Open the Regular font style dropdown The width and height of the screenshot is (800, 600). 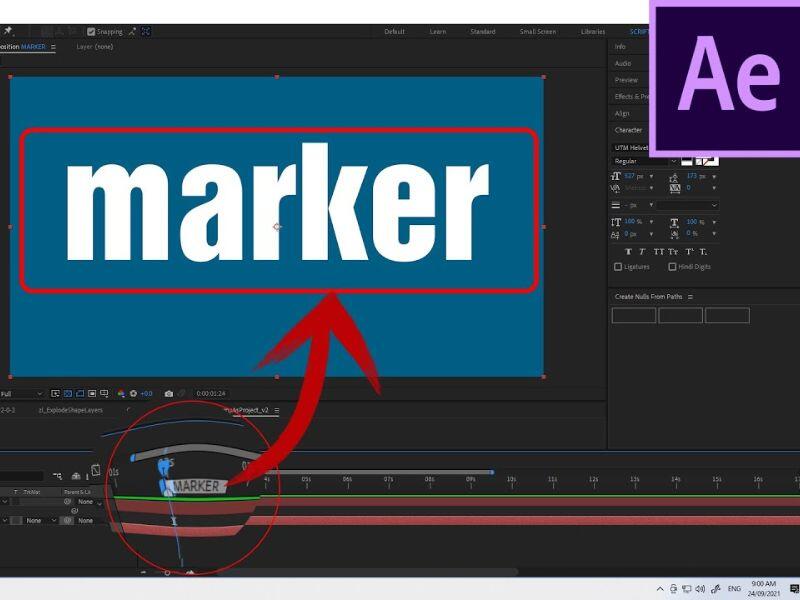[x=644, y=161]
